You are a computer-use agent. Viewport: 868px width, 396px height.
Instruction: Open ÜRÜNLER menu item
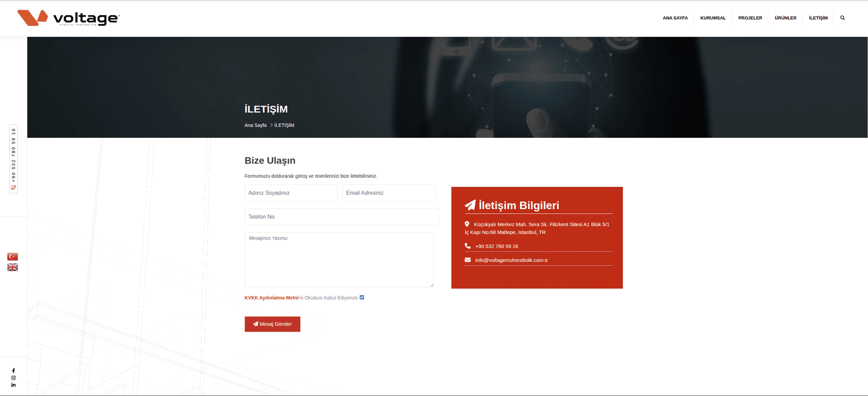(785, 18)
